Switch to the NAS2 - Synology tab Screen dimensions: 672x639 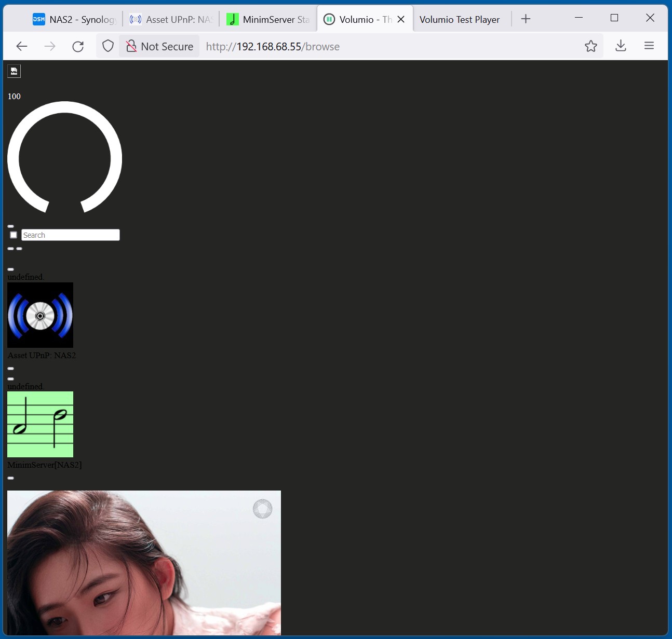click(x=74, y=19)
